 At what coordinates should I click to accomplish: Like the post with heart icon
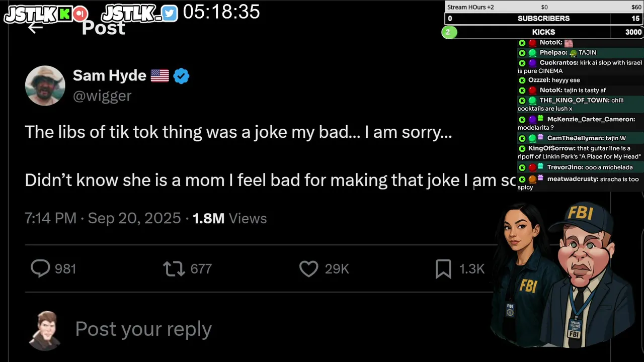coord(308,269)
